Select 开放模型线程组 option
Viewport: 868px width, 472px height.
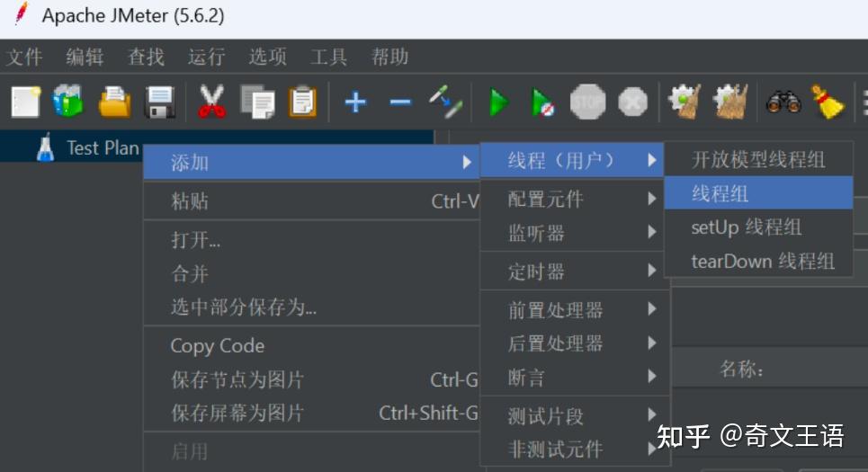click(758, 159)
